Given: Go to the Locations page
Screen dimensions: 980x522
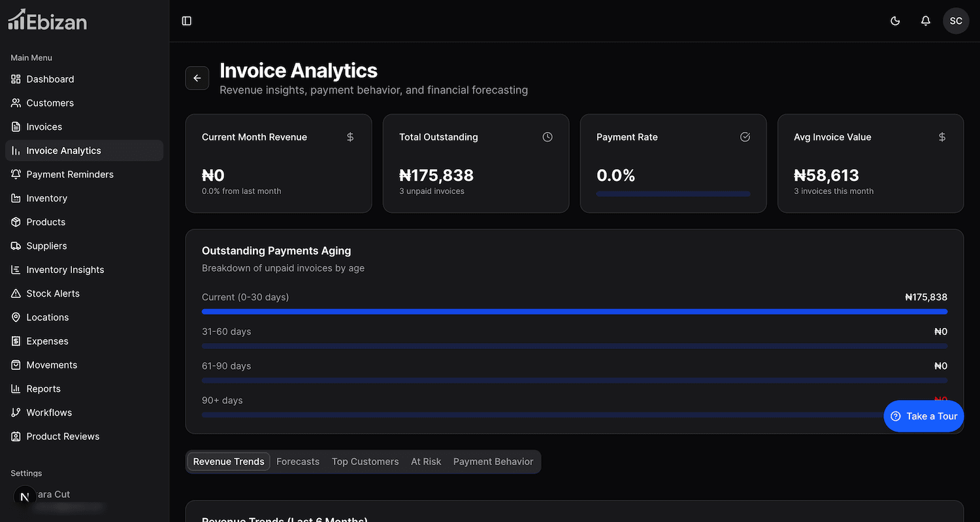Looking at the screenshot, I should pyautogui.click(x=47, y=318).
